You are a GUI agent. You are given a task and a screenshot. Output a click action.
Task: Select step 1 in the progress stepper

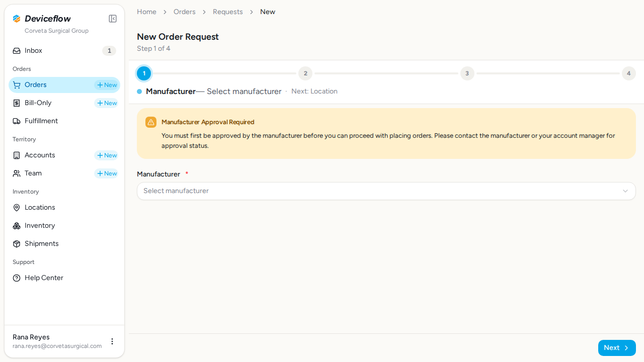pos(144,73)
